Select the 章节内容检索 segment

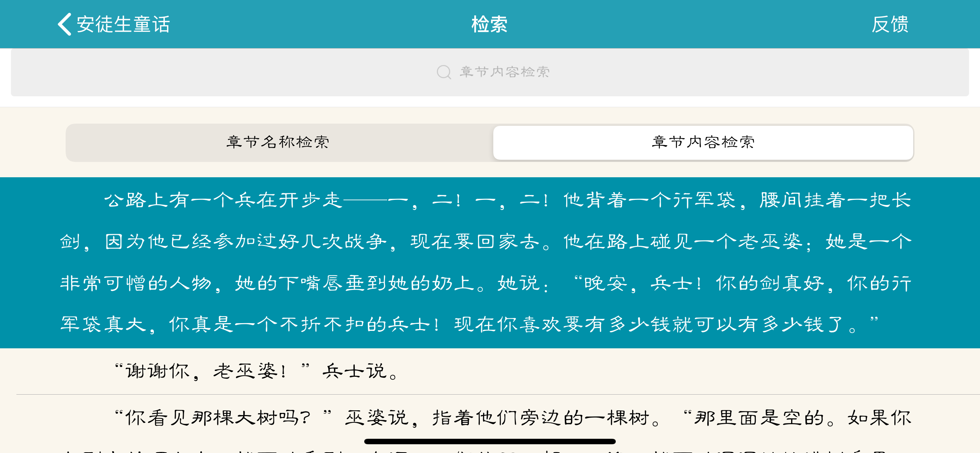click(x=703, y=142)
